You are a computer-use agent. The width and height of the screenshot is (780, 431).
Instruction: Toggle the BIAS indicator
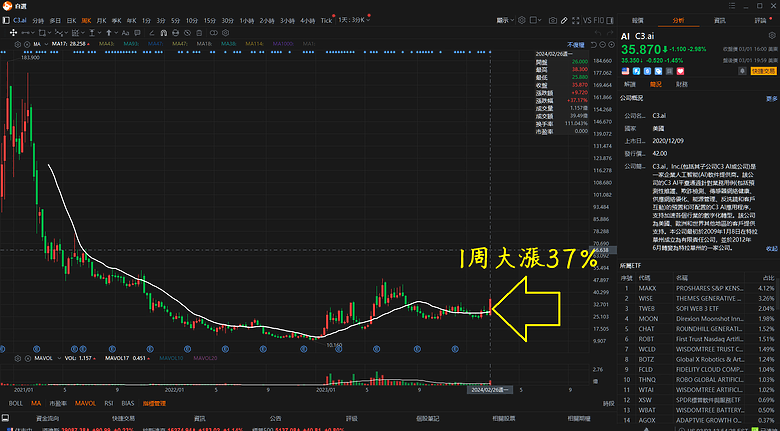[x=128, y=403]
